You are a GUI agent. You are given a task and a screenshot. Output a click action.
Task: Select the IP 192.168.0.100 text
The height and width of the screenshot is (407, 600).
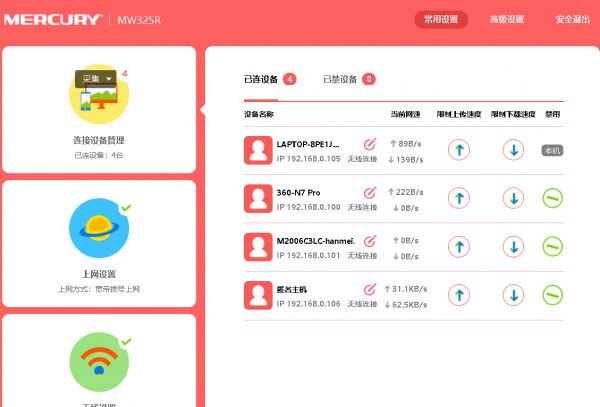click(308, 207)
